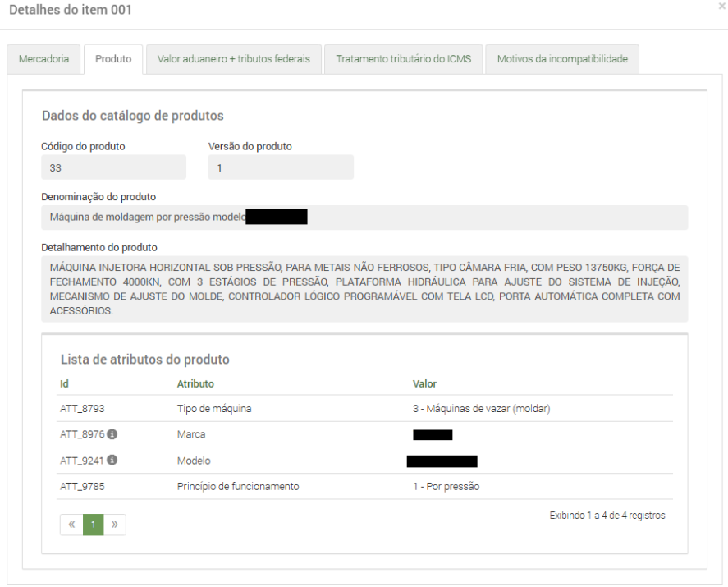Image resolution: width=728 pixels, height=587 pixels.
Task: Close the Detalhes do item dialog
Action: (721, 6)
